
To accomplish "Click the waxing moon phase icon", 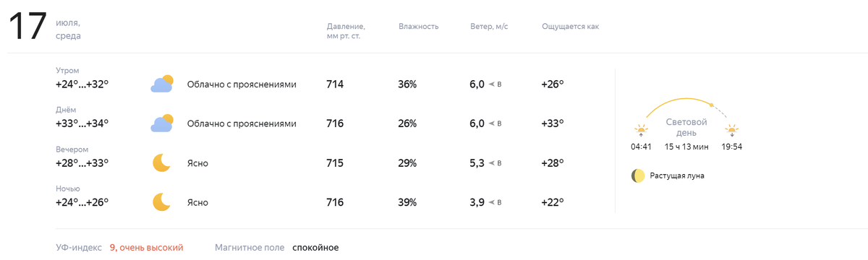I will pos(638,175).
